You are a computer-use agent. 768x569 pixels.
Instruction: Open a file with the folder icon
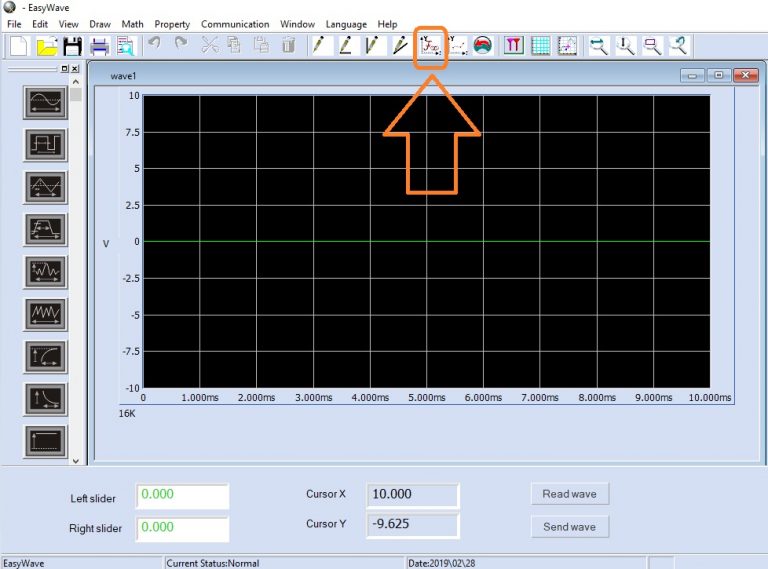coord(47,45)
